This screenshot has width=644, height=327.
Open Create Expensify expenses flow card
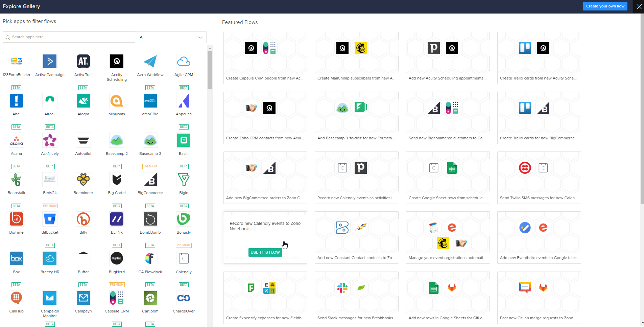point(265,298)
